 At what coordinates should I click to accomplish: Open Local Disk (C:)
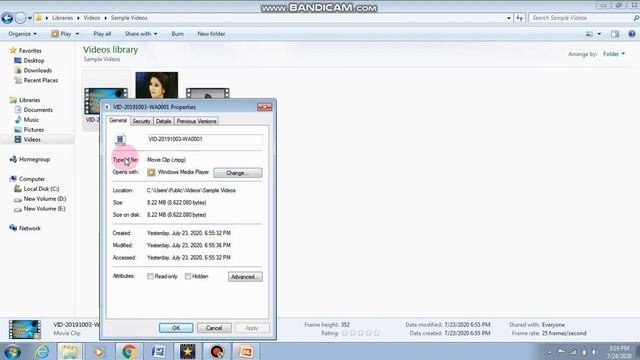click(41, 189)
